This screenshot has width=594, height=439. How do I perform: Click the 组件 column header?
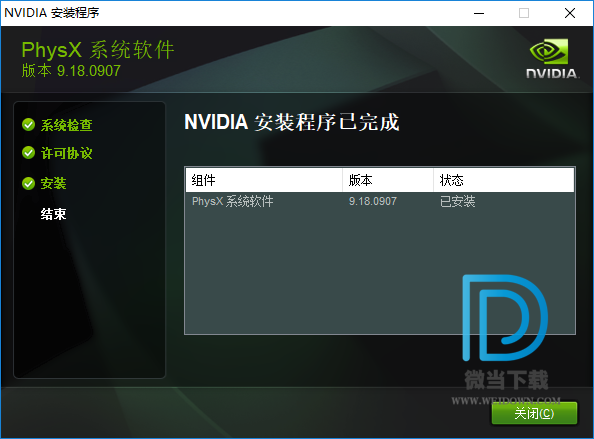coord(264,180)
